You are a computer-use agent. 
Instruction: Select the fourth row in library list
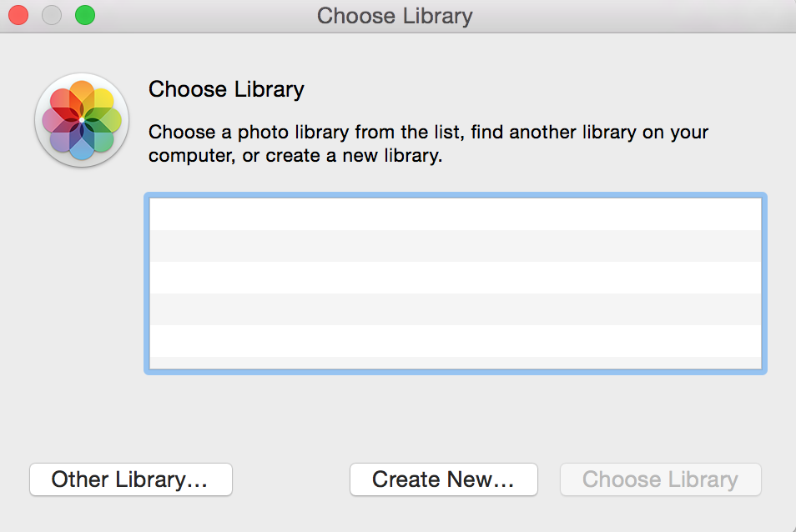pos(455,309)
